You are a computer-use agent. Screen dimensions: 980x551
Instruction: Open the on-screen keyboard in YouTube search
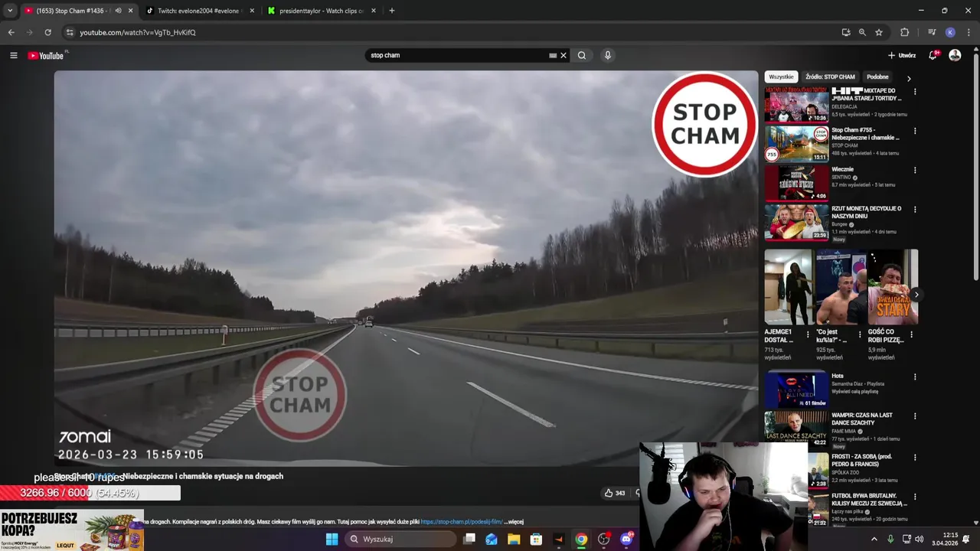(553, 55)
